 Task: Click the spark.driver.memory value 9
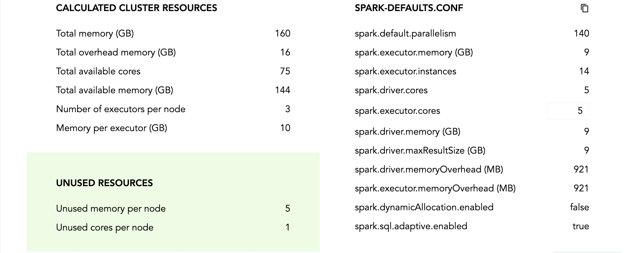point(586,131)
